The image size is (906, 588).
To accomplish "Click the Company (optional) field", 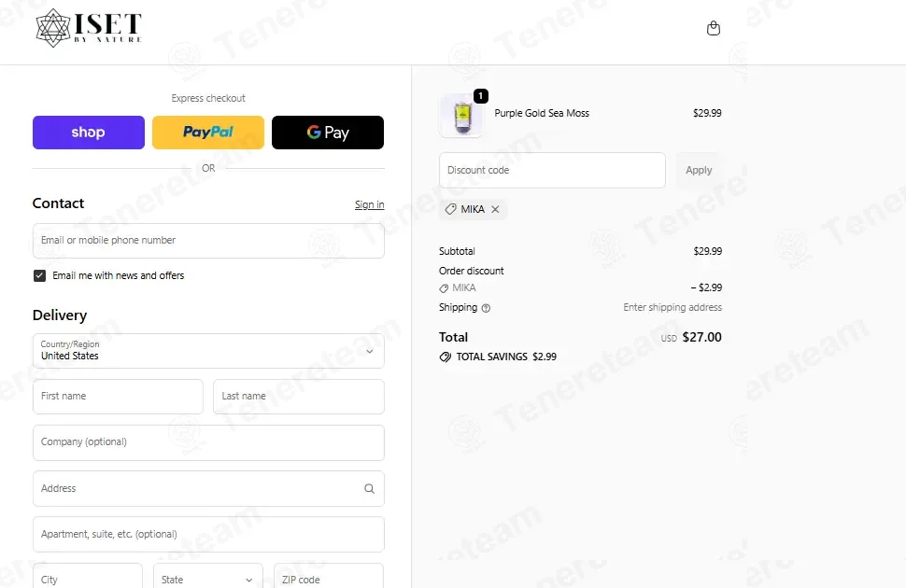I will point(208,442).
